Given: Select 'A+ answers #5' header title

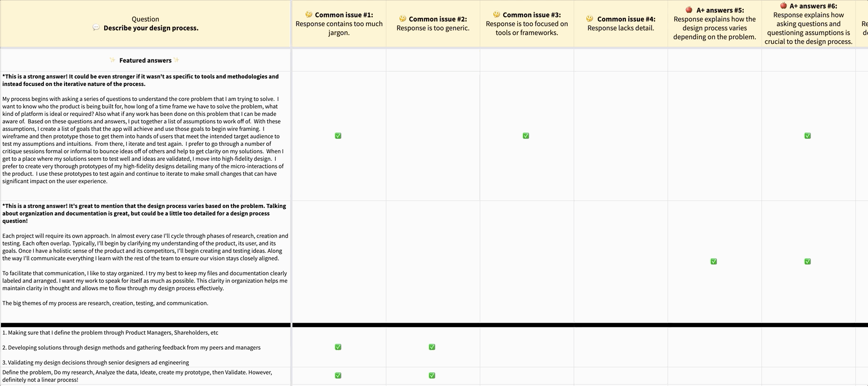Looking at the screenshot, I should 720,10.
